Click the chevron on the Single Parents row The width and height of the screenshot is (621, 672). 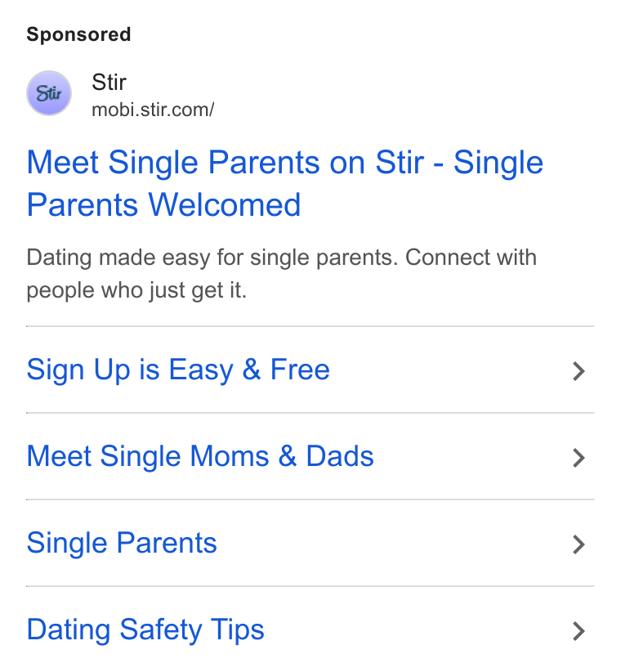click(579, 544)
